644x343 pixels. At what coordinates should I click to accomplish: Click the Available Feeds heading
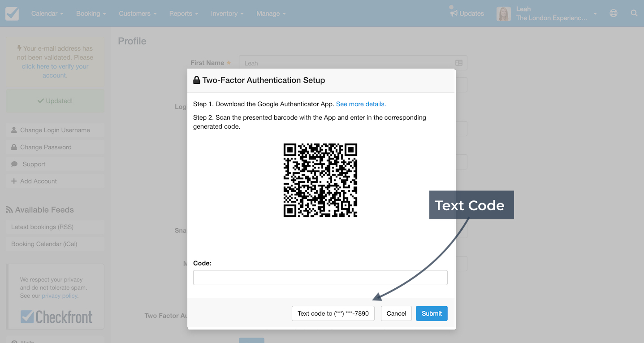point(39,210)
